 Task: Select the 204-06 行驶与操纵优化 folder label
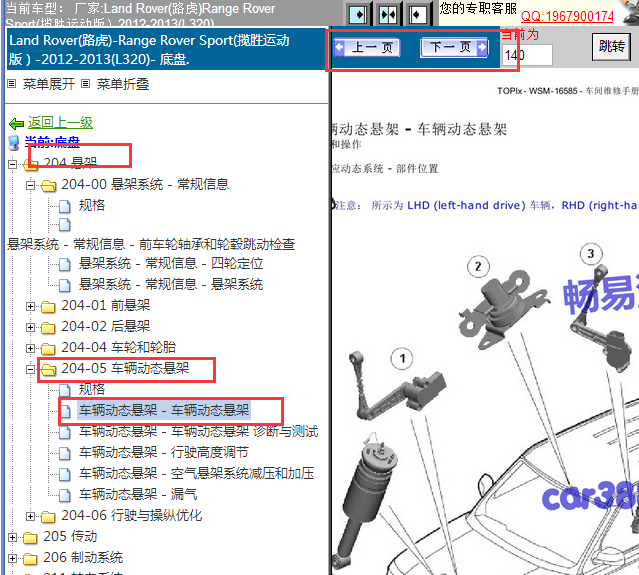click(132, 516)
